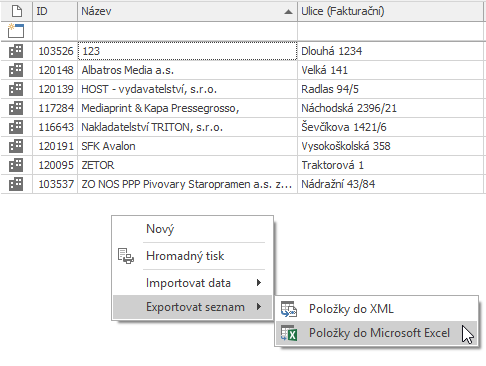Select the 'ZETOR' name cell
The image size is (486, 366).
(187, 165)
